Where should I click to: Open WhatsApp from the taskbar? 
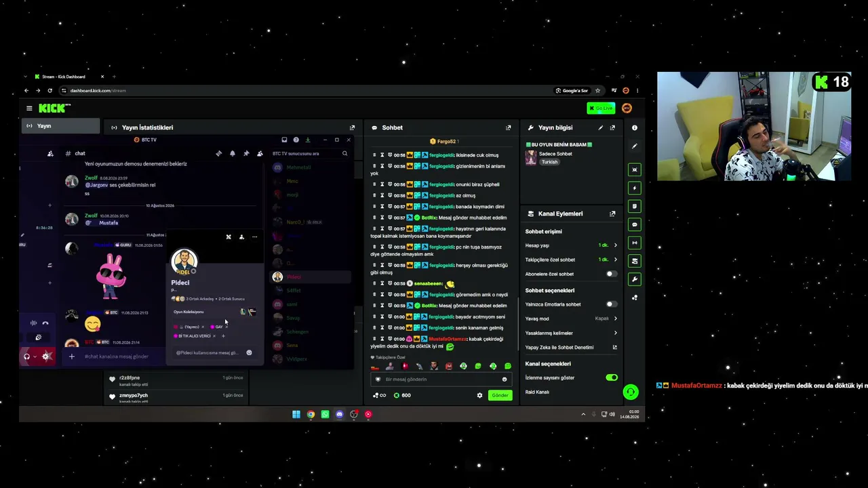click(x=325, y=414)
